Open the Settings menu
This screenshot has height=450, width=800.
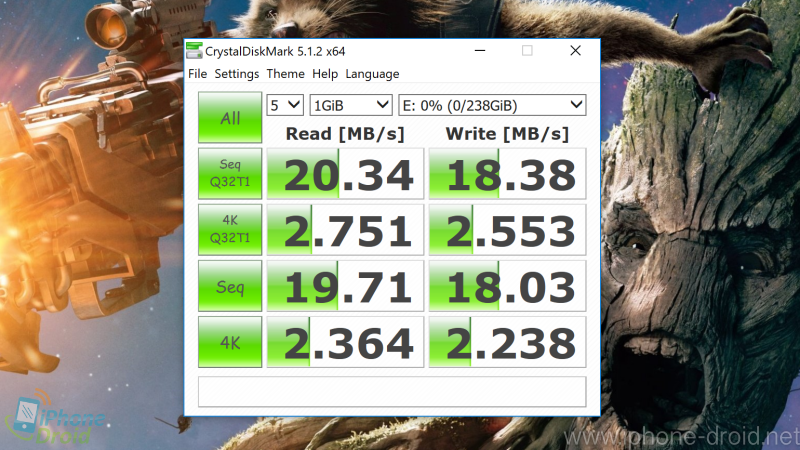[237, 74]
